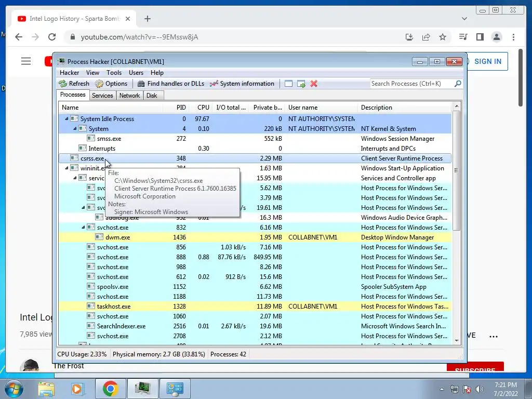Screen dimensions: 532x399
Task: Click the process list scroll down arrow
Action: (x=456, y=341)
